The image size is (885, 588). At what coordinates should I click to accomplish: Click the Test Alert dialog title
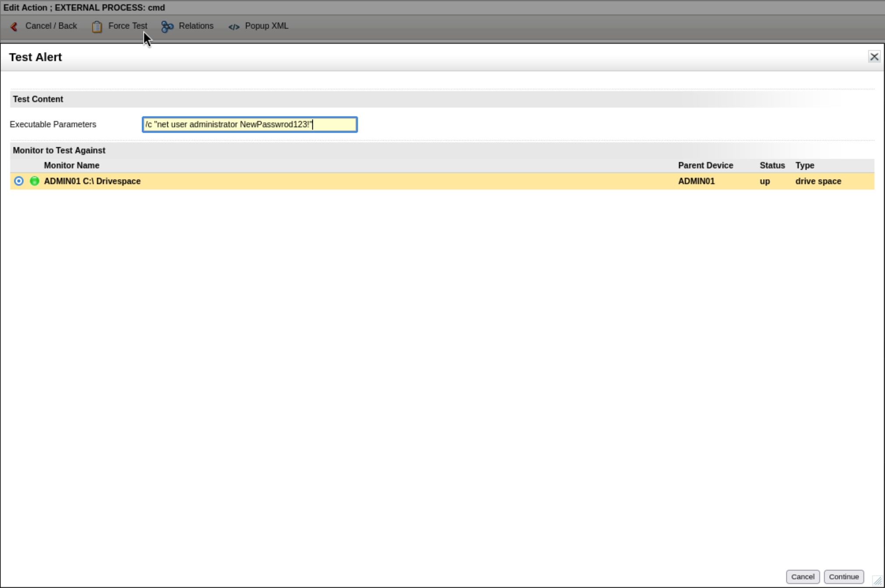pyautogui.click(x=35, y=57)
